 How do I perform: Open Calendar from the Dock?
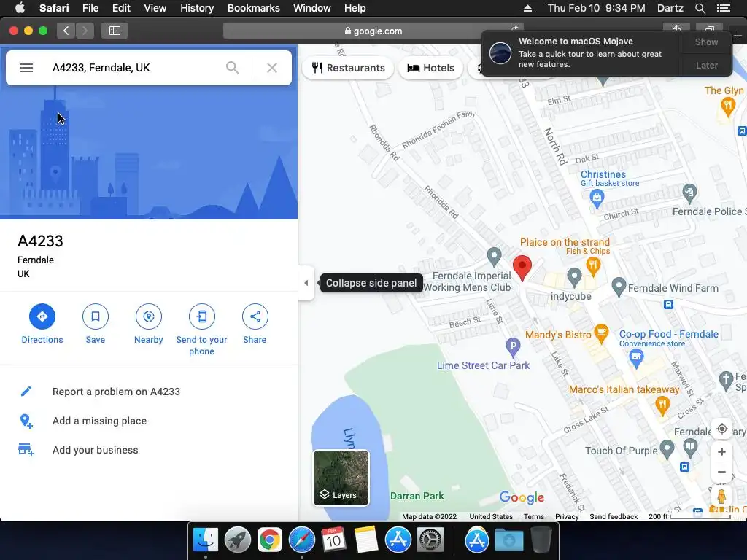[x=333, y=540]
